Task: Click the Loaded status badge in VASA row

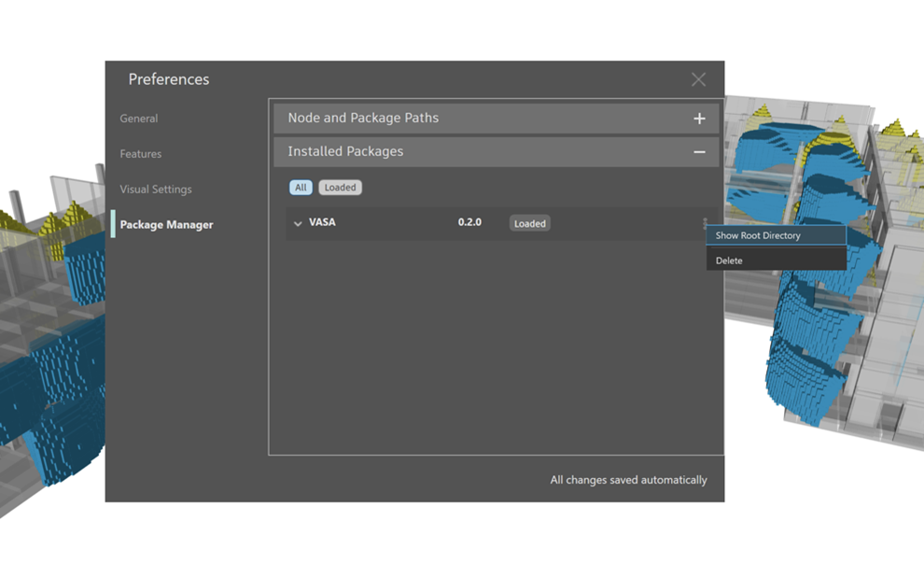Action: [529, 224]
